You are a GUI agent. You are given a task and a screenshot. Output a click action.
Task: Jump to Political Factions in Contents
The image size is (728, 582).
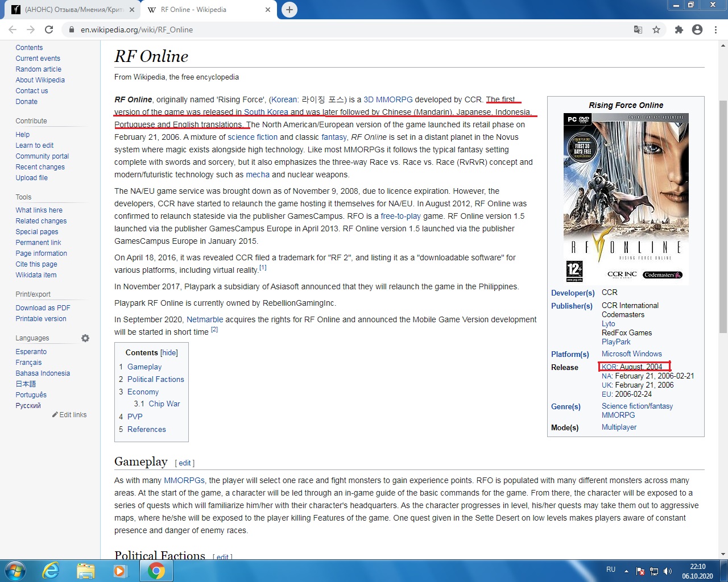tap(156, 380)
